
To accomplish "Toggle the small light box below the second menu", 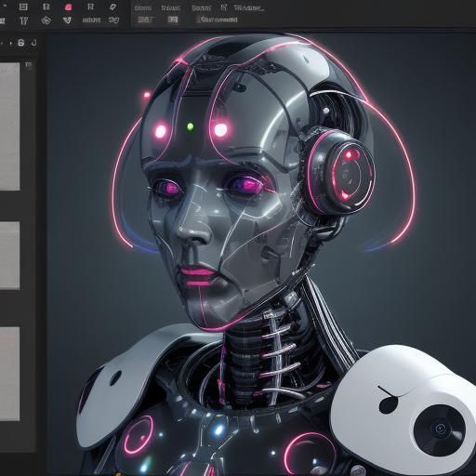I will [173, 20].
